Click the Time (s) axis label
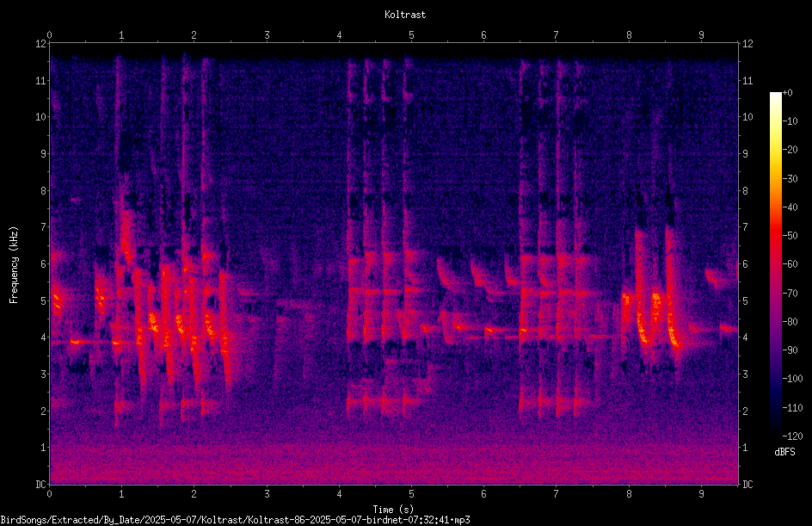The width and height of the screenshot is (812, 526). (393, 510)
